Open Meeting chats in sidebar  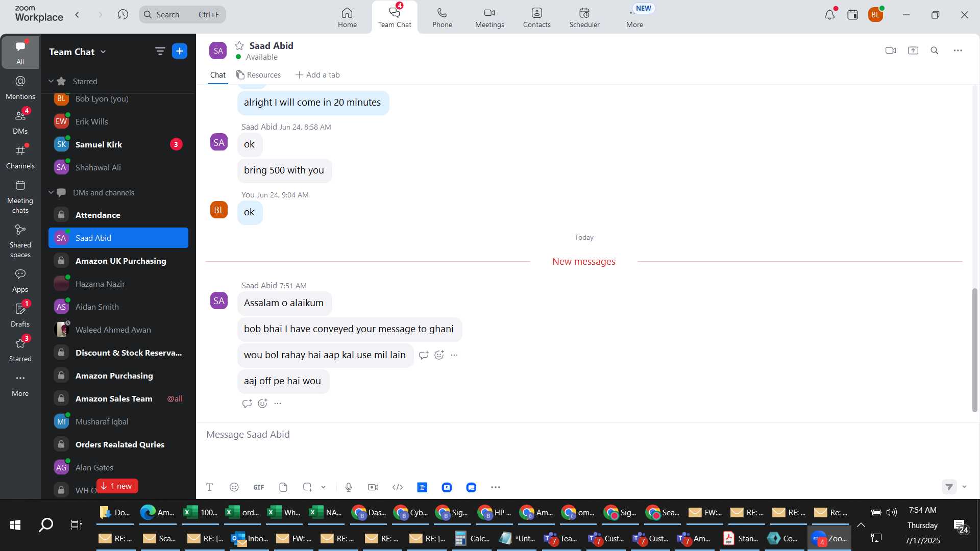[20, 197]
